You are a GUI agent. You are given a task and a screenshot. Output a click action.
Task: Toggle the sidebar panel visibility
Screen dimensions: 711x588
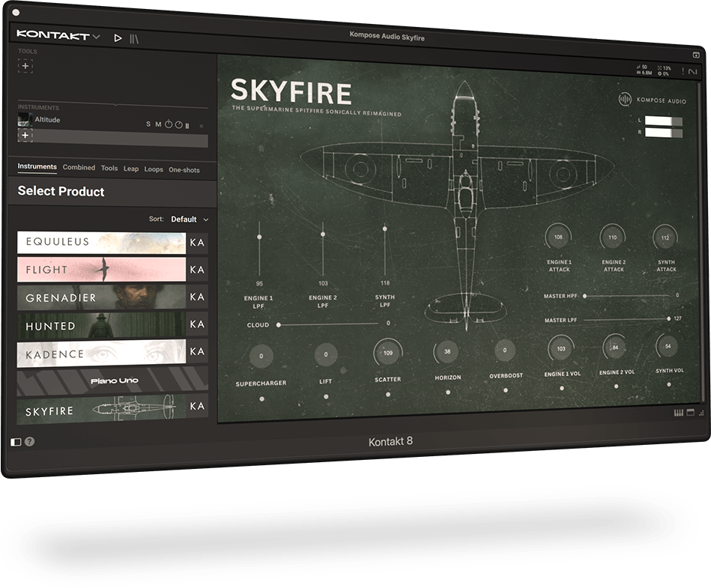16,442
